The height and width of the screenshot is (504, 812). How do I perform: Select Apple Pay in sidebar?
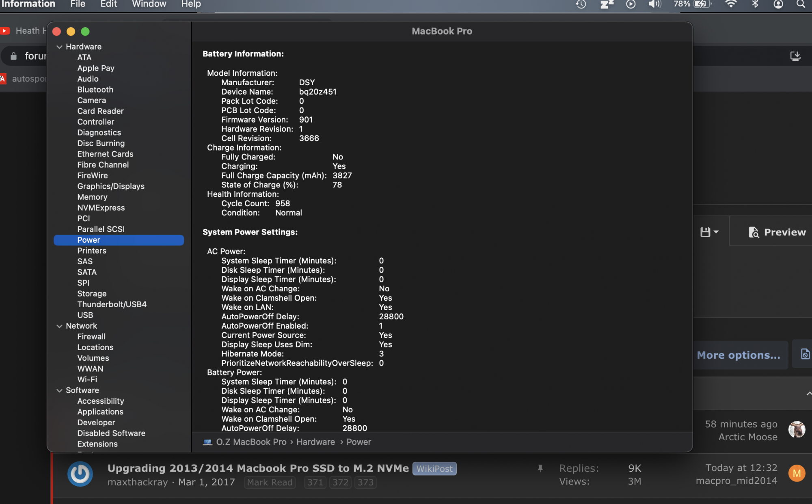click(96, 68)
